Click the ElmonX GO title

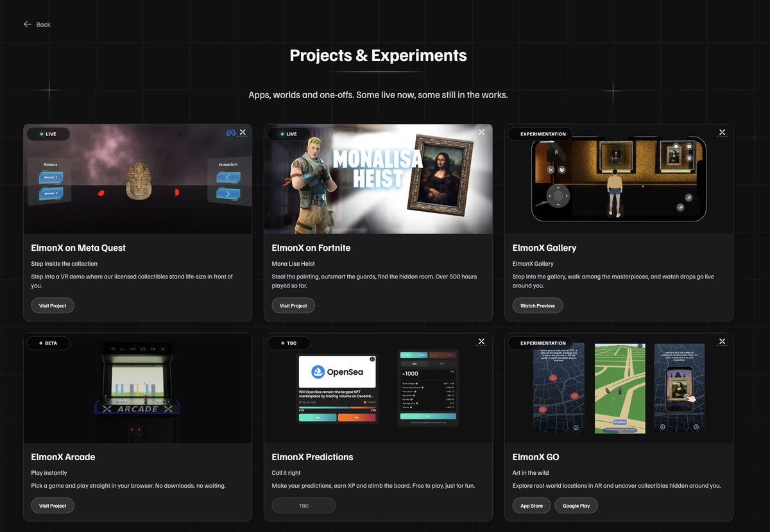point(536,457)
